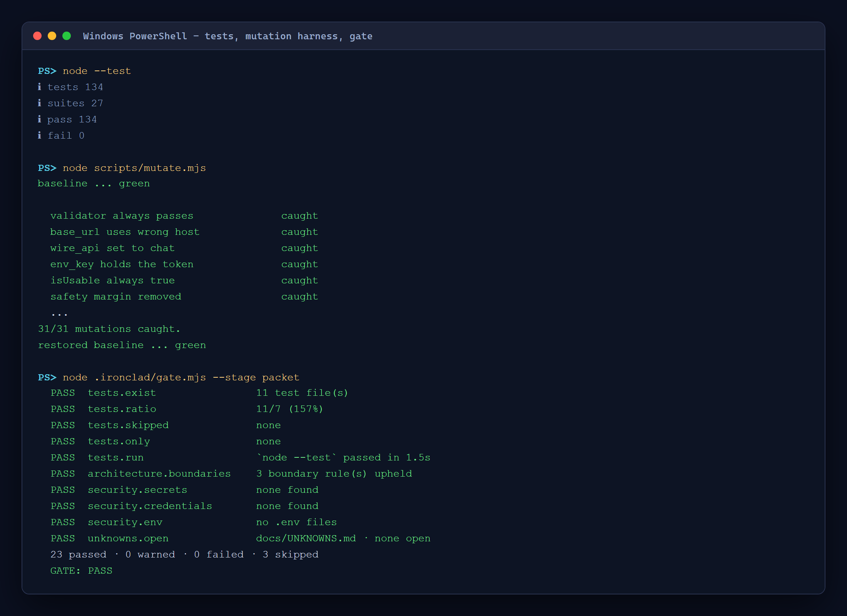Click the '31/31 mutations caught.' summary
Screen dimensions: 847x616
pos(109,329)
